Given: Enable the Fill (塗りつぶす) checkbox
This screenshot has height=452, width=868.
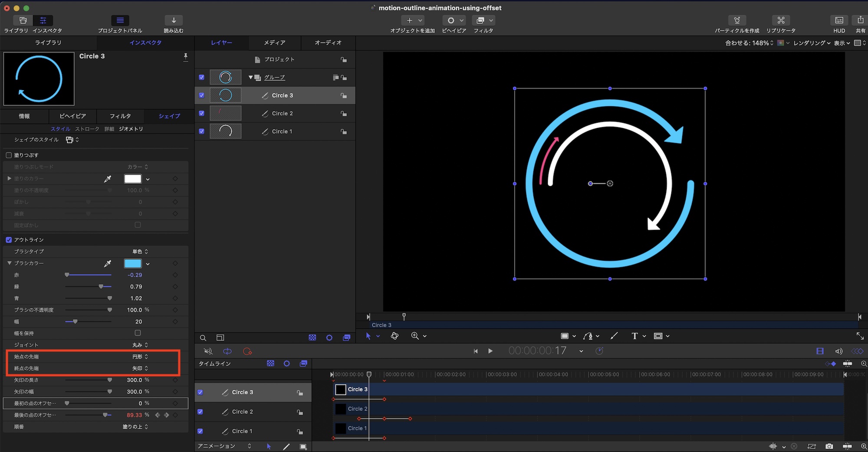Looking at the screenshot, I should click(x=9, y=155).
